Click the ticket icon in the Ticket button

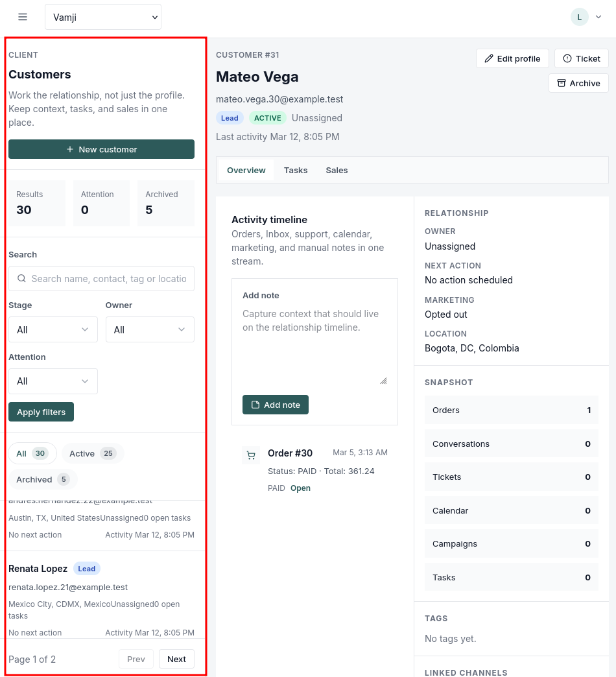click(567, 58)
